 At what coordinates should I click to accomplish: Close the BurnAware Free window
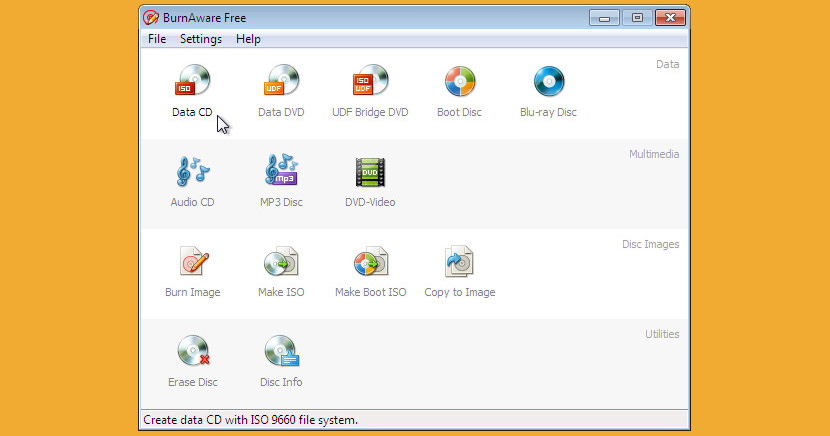click(x=670, y=18)
